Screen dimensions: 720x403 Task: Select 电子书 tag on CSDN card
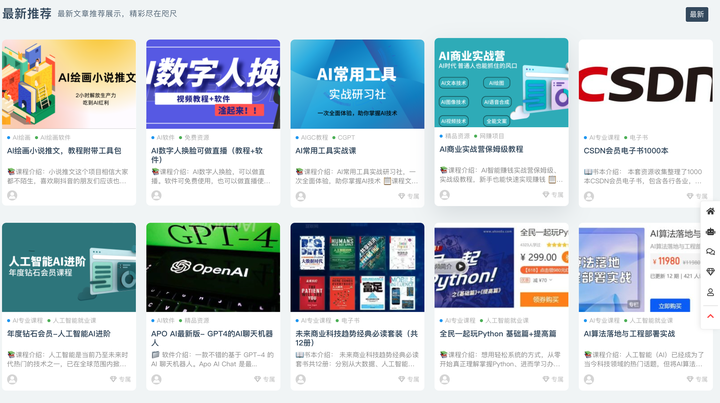[x=639, y=137]
